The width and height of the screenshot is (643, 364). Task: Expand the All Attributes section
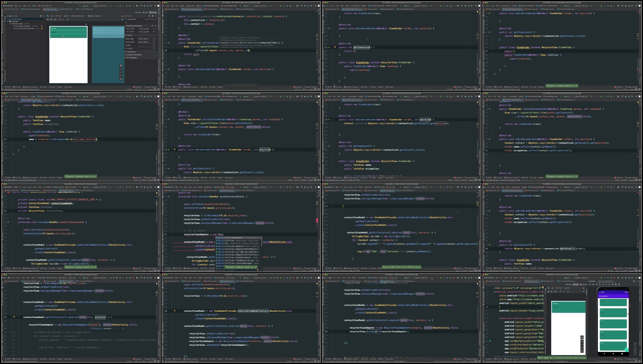click(126, 58)
